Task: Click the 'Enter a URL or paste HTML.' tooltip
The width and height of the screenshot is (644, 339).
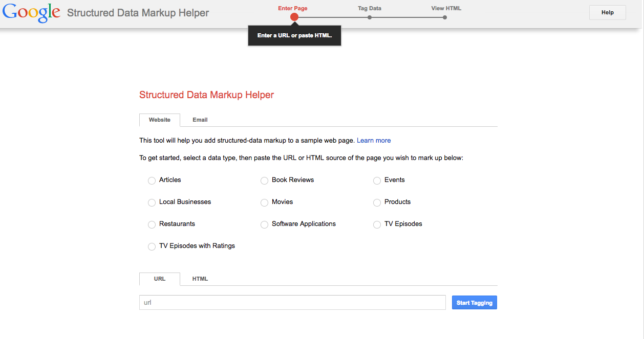Action: click(x=295, y=36)
